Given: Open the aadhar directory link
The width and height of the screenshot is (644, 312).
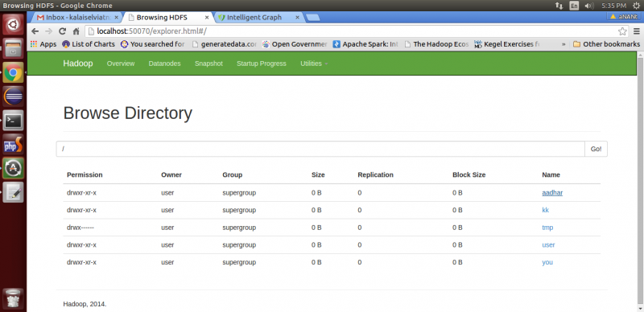Looking at the screenshot, I should 552,192.
